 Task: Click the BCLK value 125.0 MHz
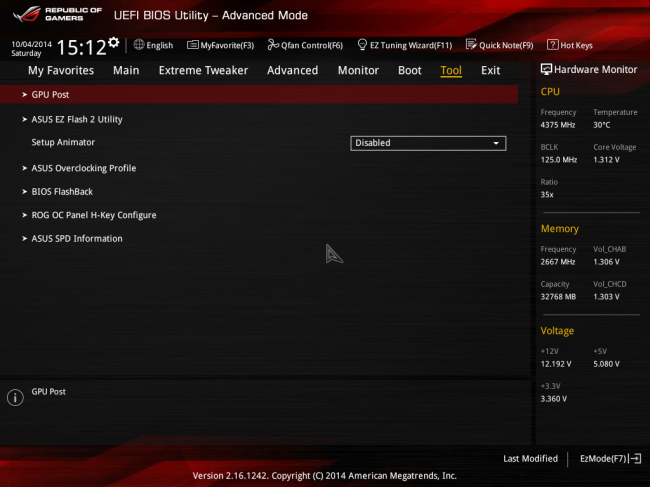(559, 160)
